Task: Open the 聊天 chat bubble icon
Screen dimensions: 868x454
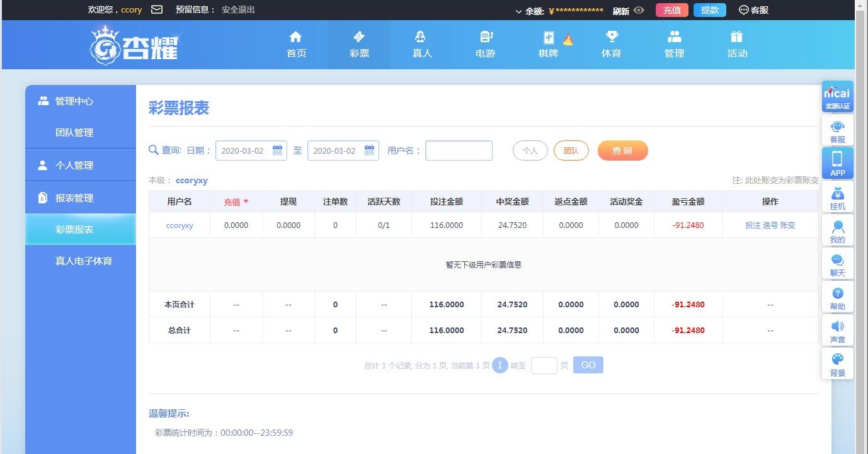Action: (x=838, y=264)
